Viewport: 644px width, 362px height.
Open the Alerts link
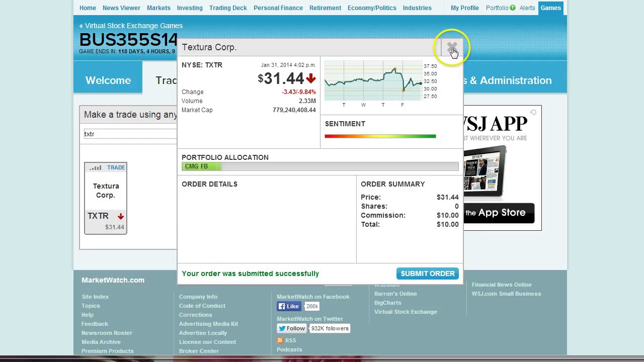[527, 8]
